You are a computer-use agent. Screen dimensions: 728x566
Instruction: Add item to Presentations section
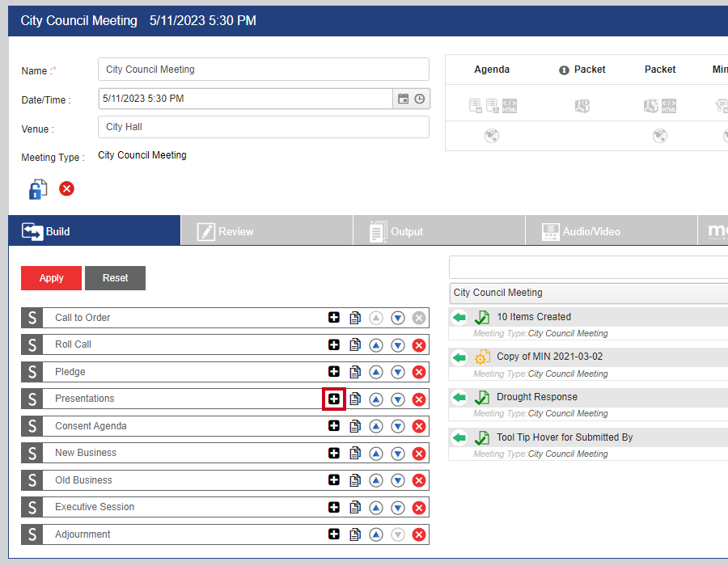coord(334,399)
